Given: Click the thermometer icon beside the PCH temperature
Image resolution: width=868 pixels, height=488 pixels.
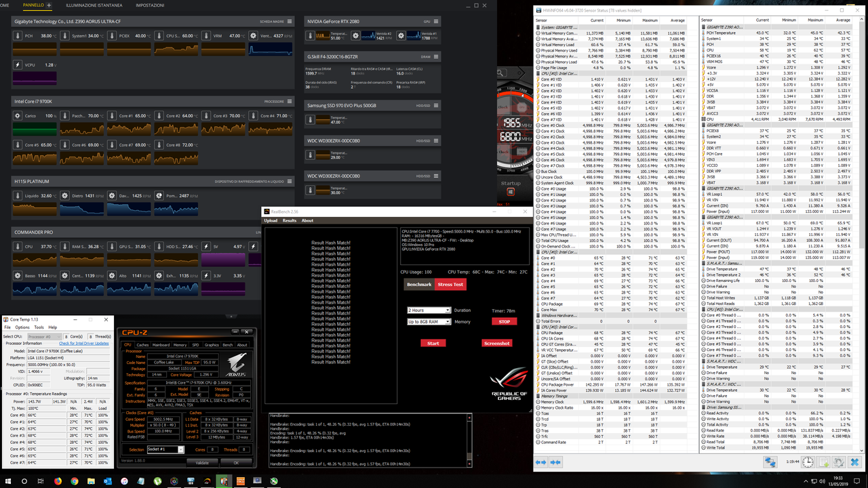Looking at the screenshot, I should [x=16, y=35].
